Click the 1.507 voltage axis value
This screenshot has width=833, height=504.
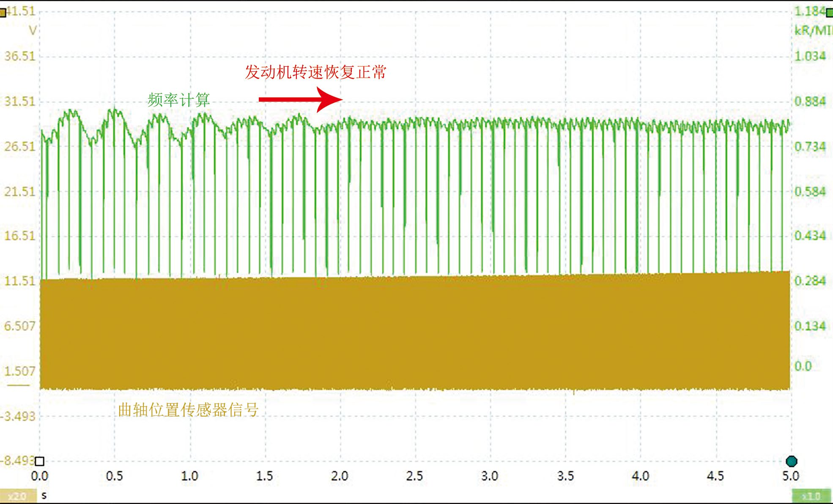tap(20, 371)
